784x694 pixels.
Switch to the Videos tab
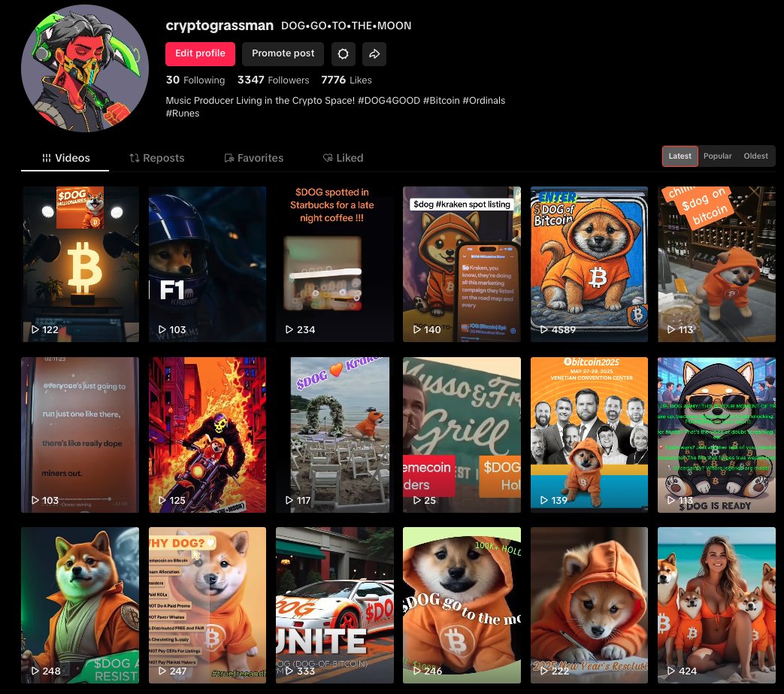(x=65, y=158)
